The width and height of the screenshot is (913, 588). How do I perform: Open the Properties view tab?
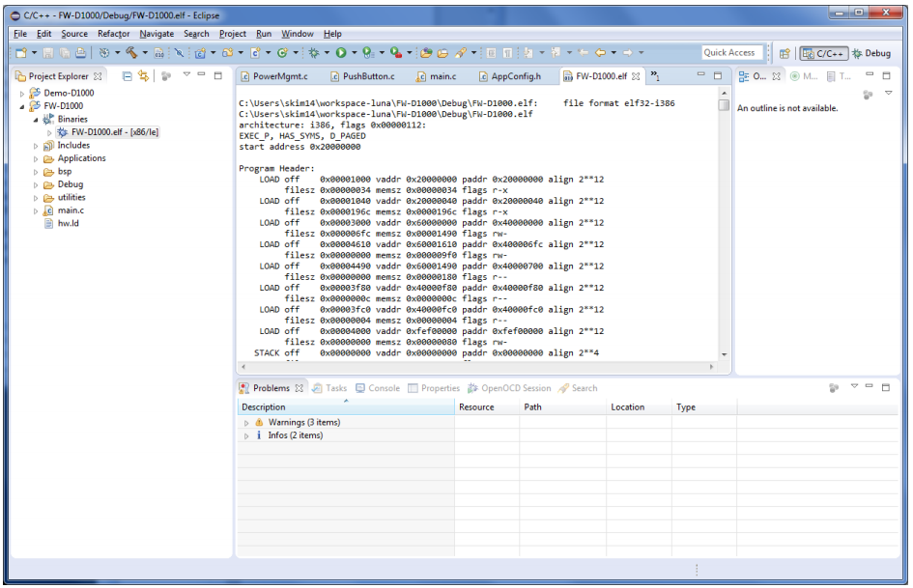434,388
